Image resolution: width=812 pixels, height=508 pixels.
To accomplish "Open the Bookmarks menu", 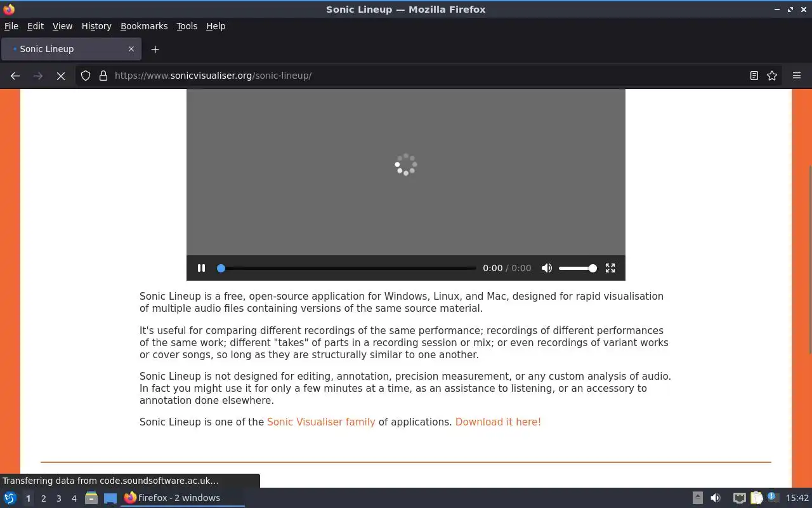I will tap(144, 26).
